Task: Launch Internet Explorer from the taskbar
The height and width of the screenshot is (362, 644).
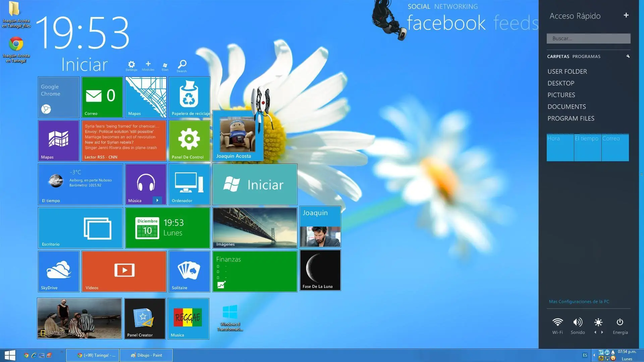Action: 34,355
